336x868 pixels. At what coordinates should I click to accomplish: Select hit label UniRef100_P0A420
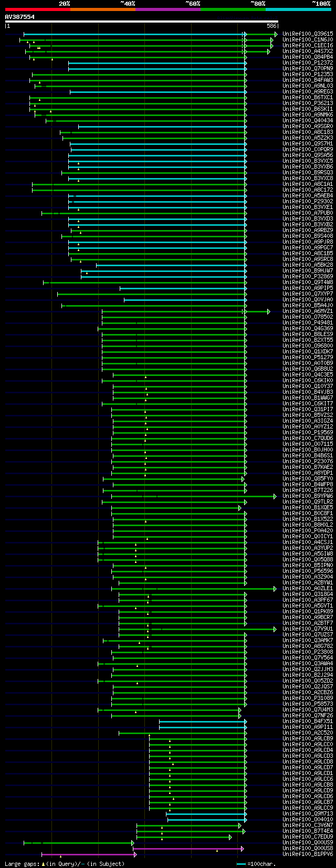(x=308, y=530)
